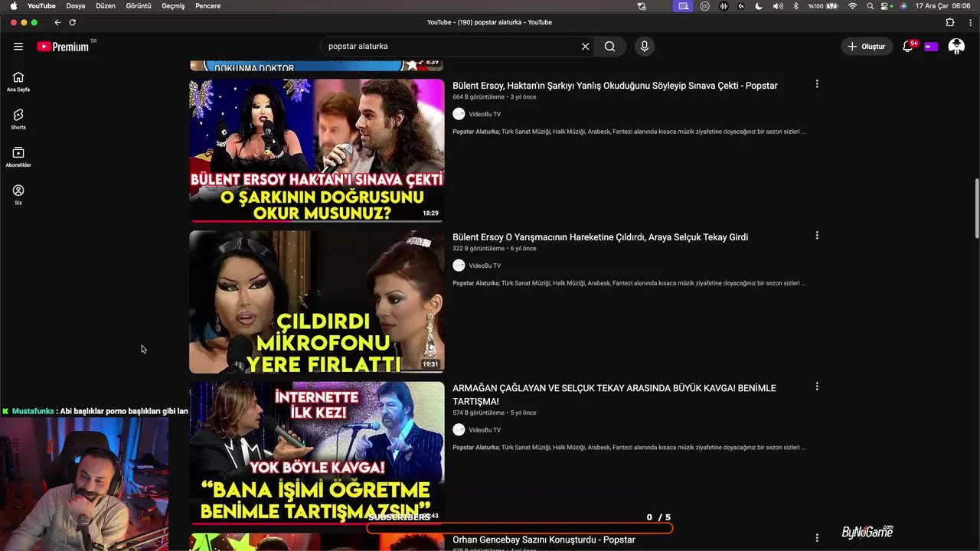Go back with the arrow button

pos(57,22)
